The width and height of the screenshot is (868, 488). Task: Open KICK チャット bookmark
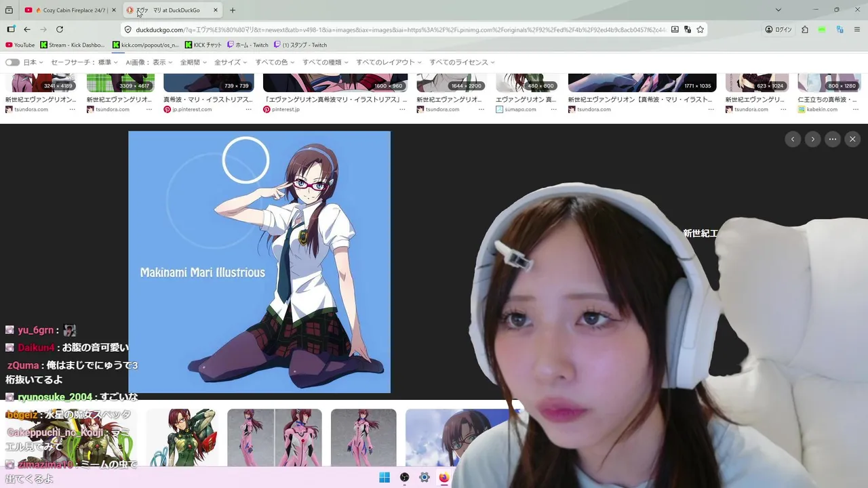[203, 45]
